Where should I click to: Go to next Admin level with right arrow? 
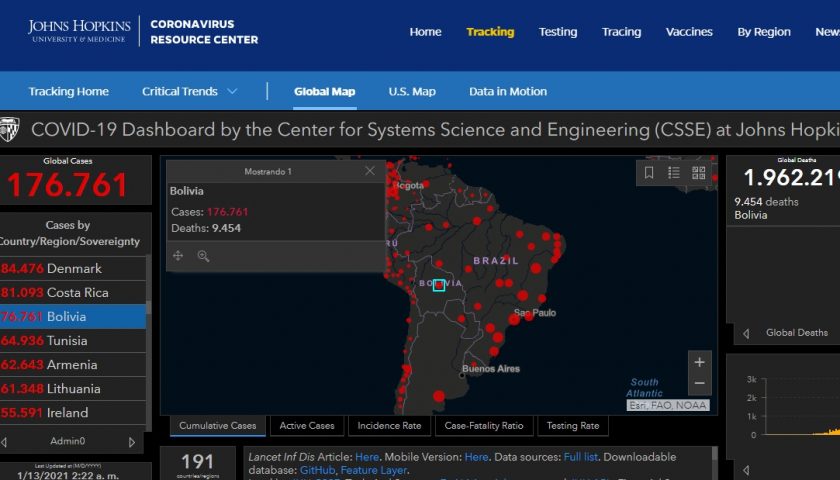pos(131,441)
